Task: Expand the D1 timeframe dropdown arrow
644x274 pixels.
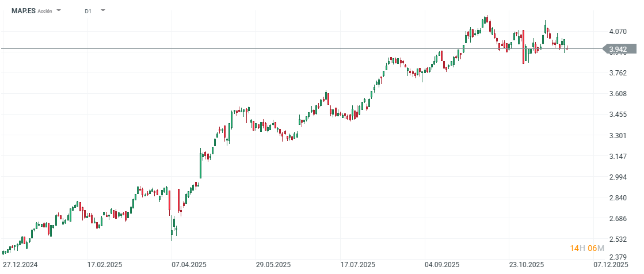Action: point(102,10)
